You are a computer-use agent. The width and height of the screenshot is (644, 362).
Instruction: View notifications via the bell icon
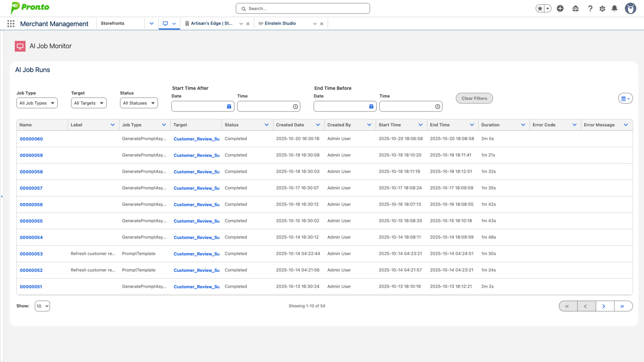[x=614, y=8]
